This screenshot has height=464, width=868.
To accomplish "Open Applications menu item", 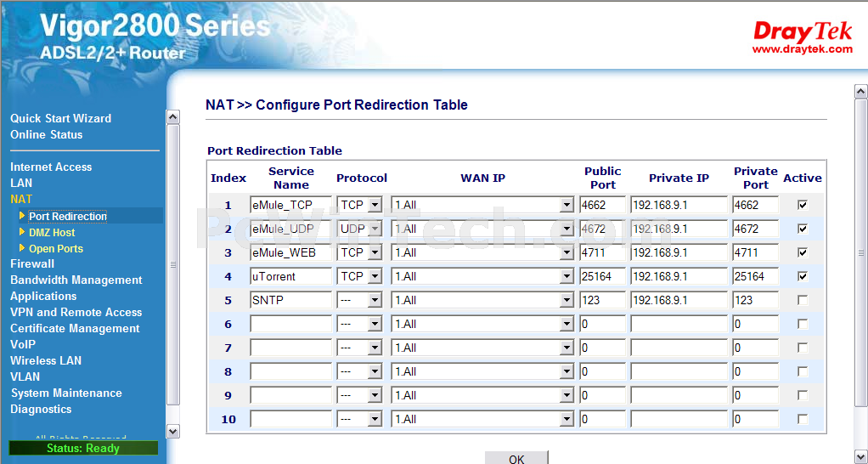I will (x=43, y=297).
